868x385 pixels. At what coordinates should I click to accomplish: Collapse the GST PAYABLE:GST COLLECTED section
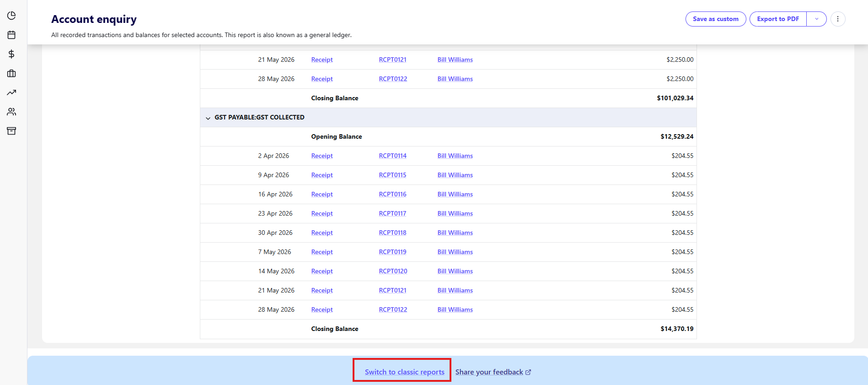[x=208, y=118]
